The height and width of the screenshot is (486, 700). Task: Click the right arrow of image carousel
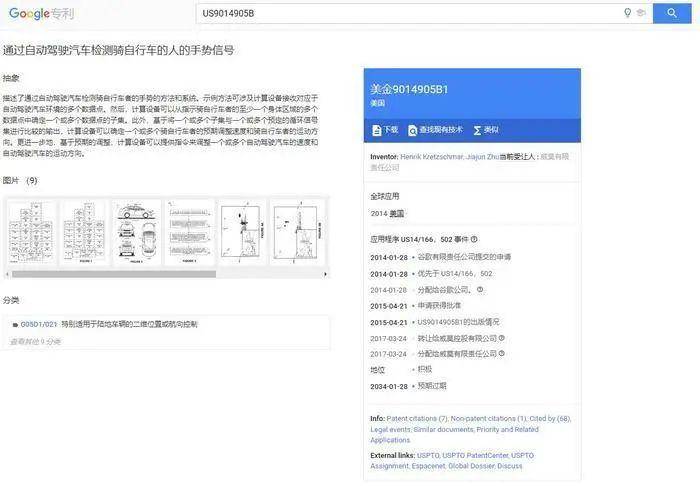click(325, 274)
